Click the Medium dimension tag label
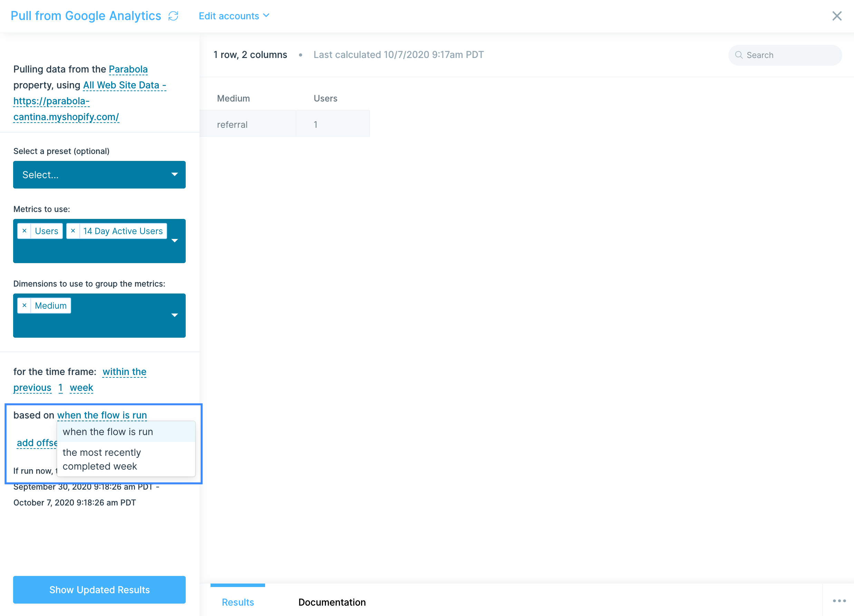The width and height of the screenshot is (854, 616). [51, 306]
